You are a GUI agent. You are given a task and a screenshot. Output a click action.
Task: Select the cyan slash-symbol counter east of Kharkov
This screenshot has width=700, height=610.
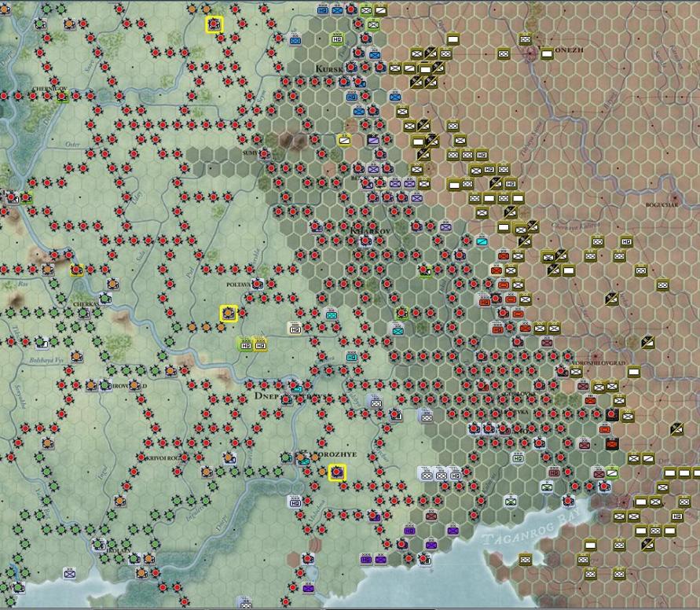(482, 241)
